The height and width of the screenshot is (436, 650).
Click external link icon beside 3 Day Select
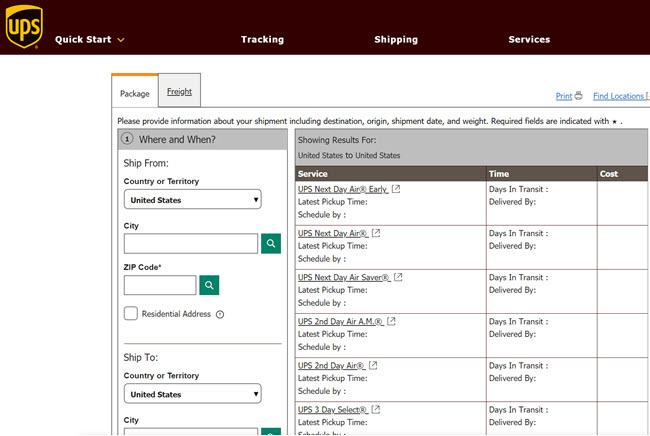click(376, 409)
